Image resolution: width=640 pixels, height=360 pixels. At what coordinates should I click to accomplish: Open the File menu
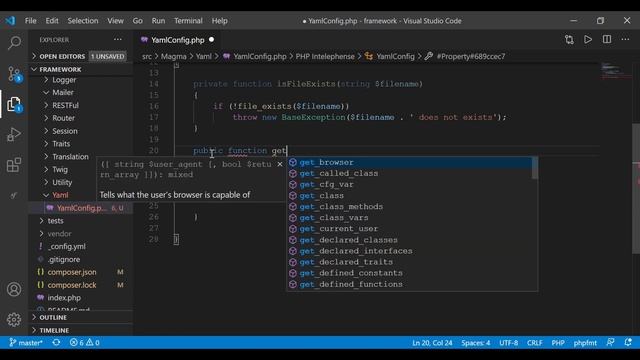point(31,21)
